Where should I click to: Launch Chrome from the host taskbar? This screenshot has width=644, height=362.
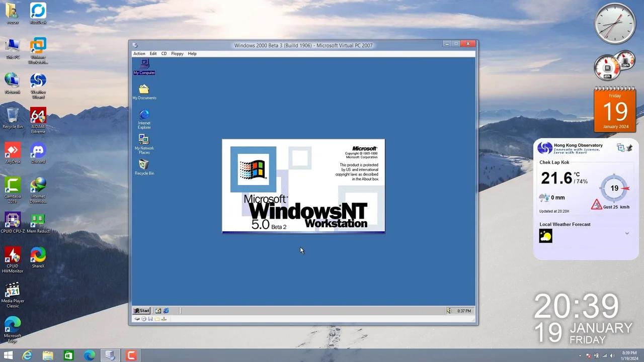click(x=90, y=355)
